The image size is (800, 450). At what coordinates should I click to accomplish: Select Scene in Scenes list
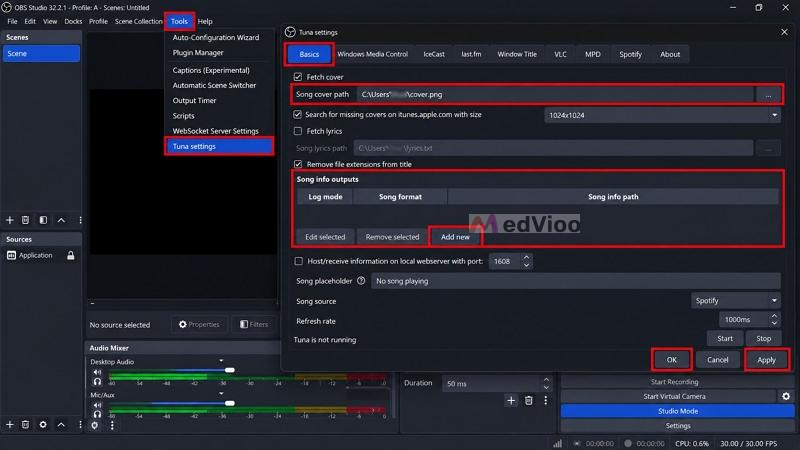tap(41, 54)
